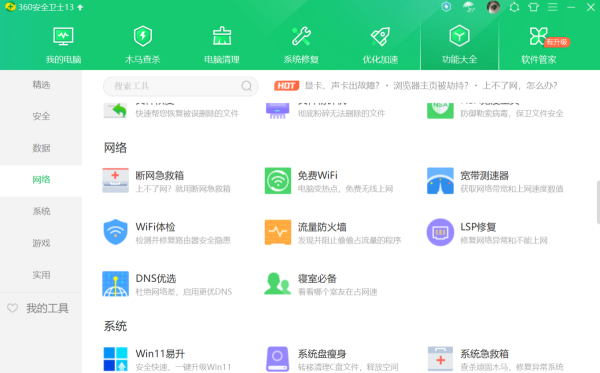Viewport: 600px width, 373px height.
Task: Launch Win11易升 tool icon
Action: click(x=115, y=359)
